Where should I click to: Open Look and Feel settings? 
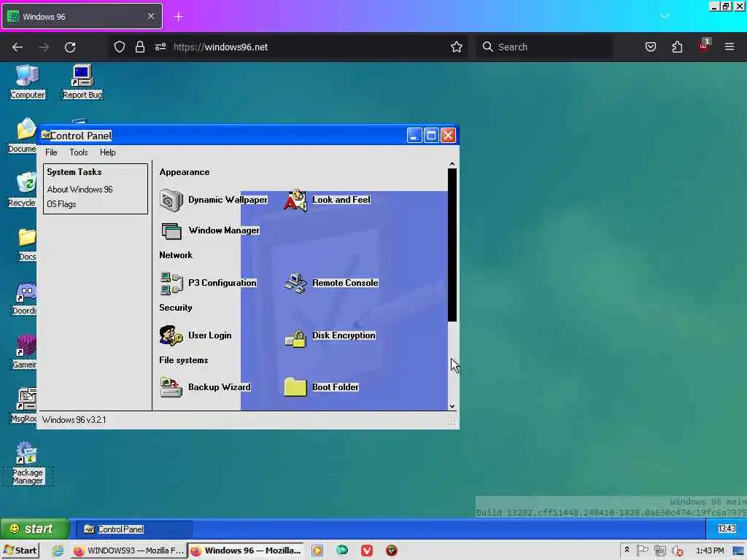[327, 200]
